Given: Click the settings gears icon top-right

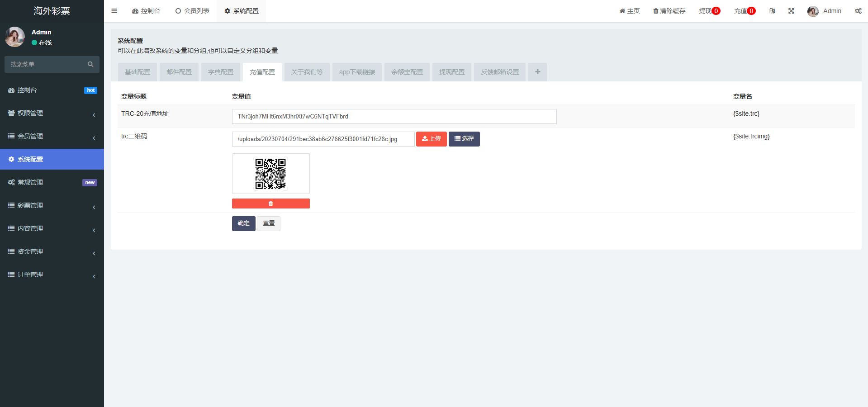Looking at the screenshot, I should point(858,11).
